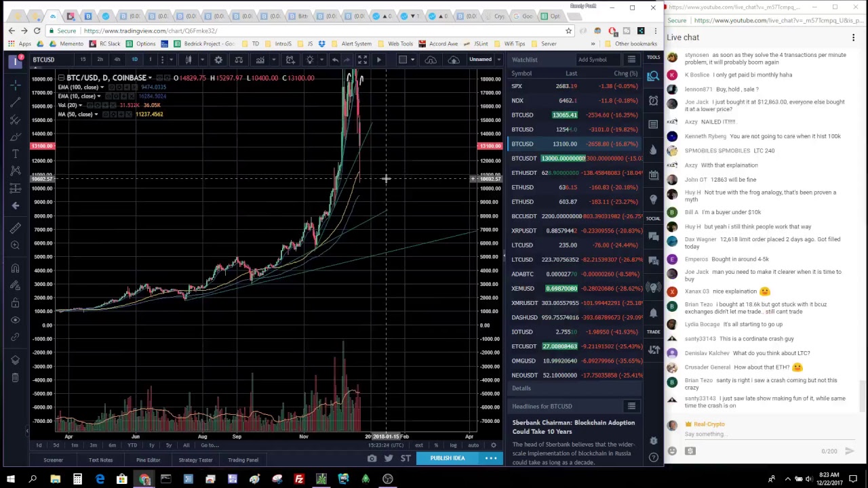868x488 pixels.
Task: Open Sberbank Chairman headline link
Action: [x=574, y=427]
